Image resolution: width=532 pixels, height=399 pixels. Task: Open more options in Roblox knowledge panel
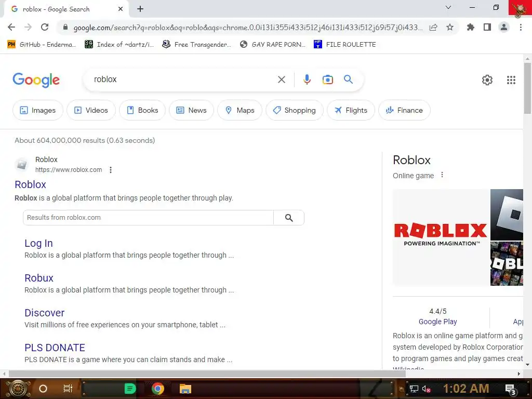442,175
